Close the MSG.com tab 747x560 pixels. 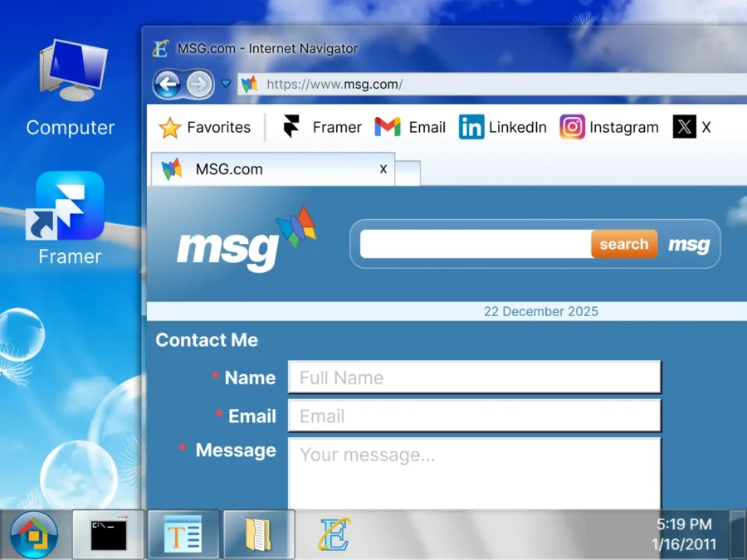point(383,169)
